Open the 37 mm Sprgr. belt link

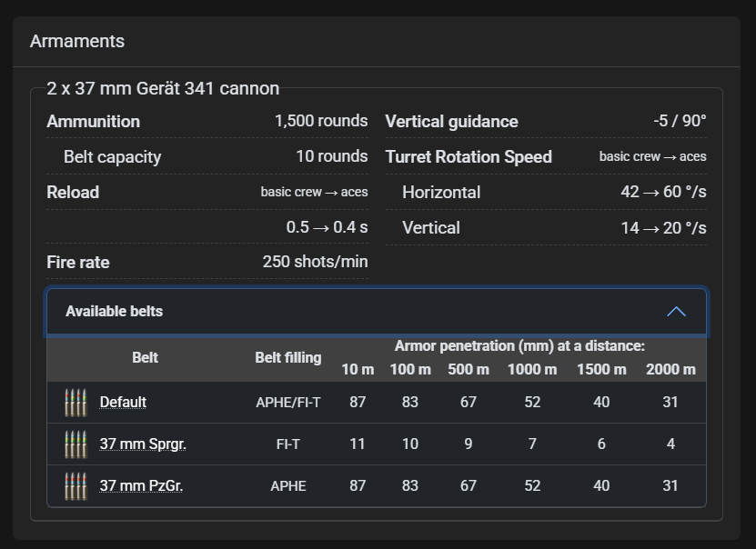click(x=143, y=444)
